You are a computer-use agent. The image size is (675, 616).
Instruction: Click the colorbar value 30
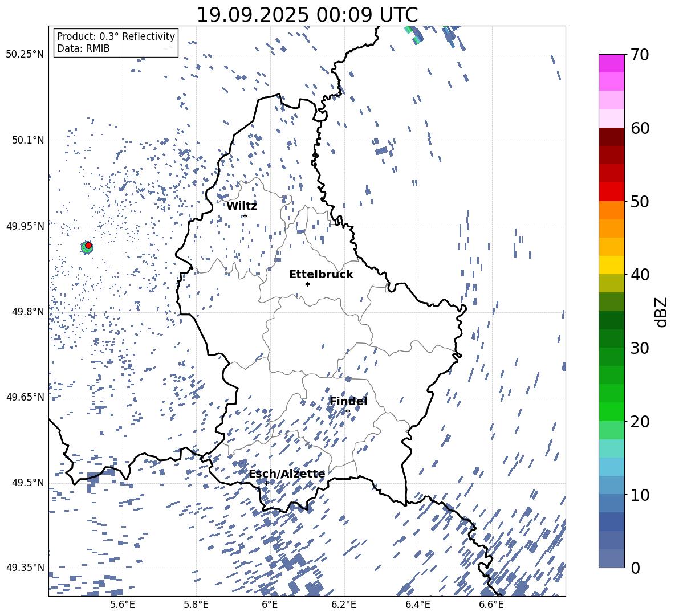pos(639,348)
